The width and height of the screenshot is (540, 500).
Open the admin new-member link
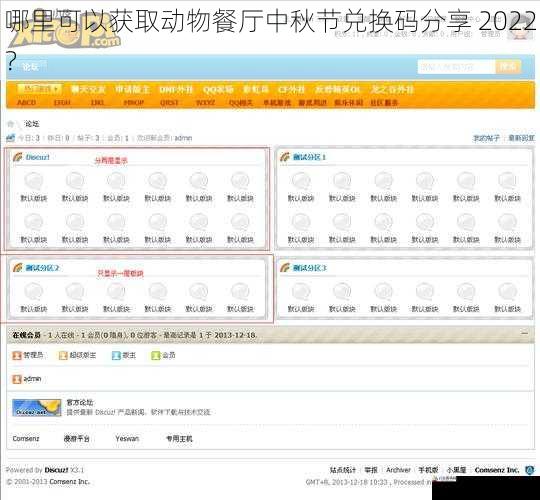(183, 138)
